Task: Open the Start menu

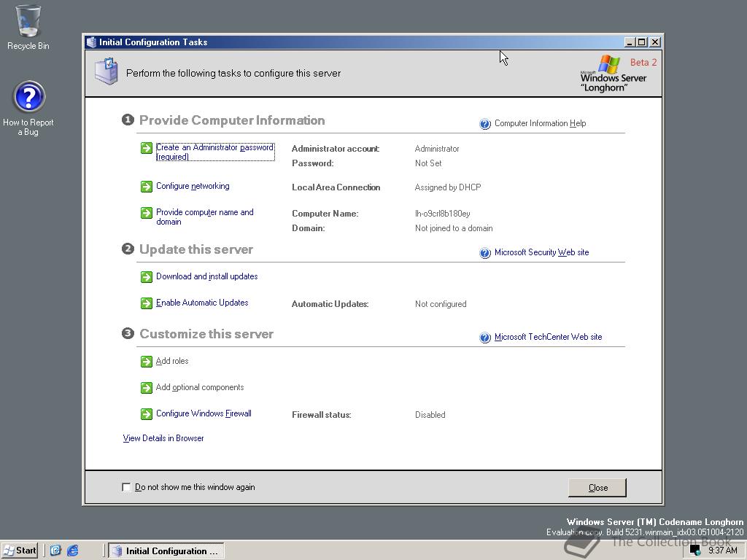Action: click(x=20, y=551)
